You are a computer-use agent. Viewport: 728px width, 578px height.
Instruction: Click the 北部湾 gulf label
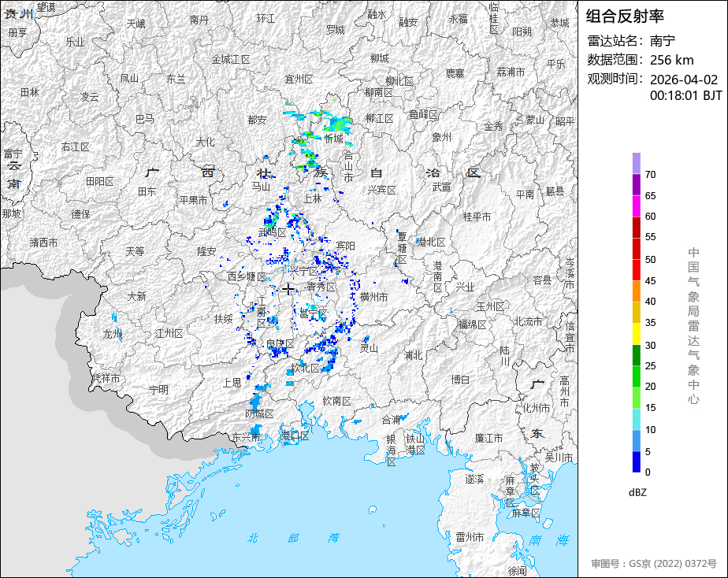tap(294, 538)
